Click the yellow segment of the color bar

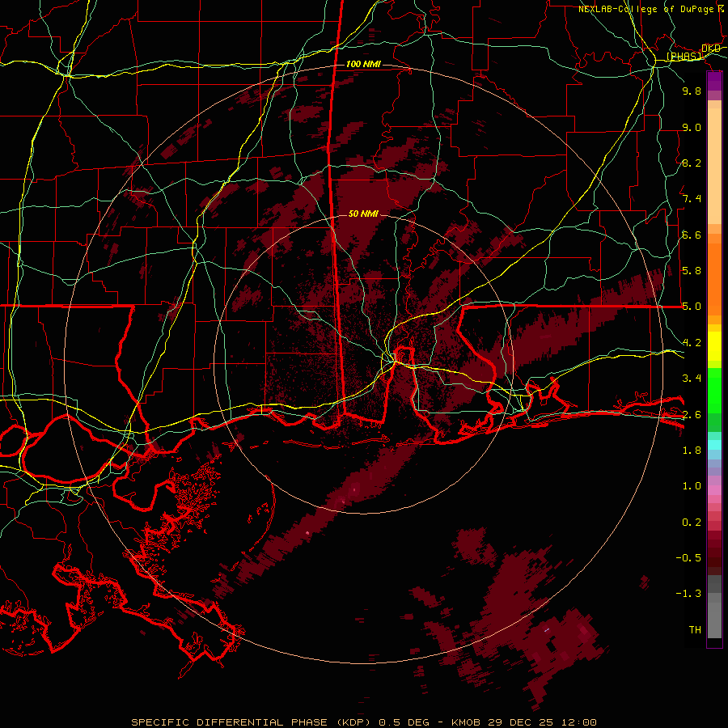tap(714, 346)
